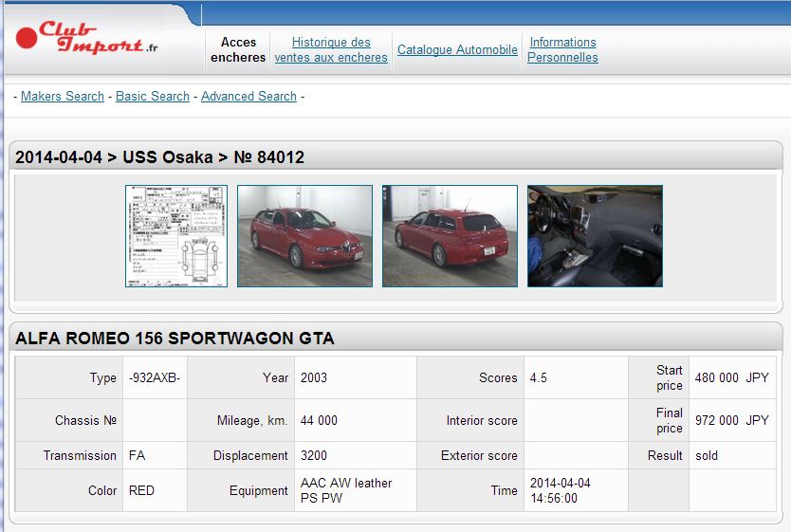
Task: Select the Type value -932AXB-
Action: point(155,377)
